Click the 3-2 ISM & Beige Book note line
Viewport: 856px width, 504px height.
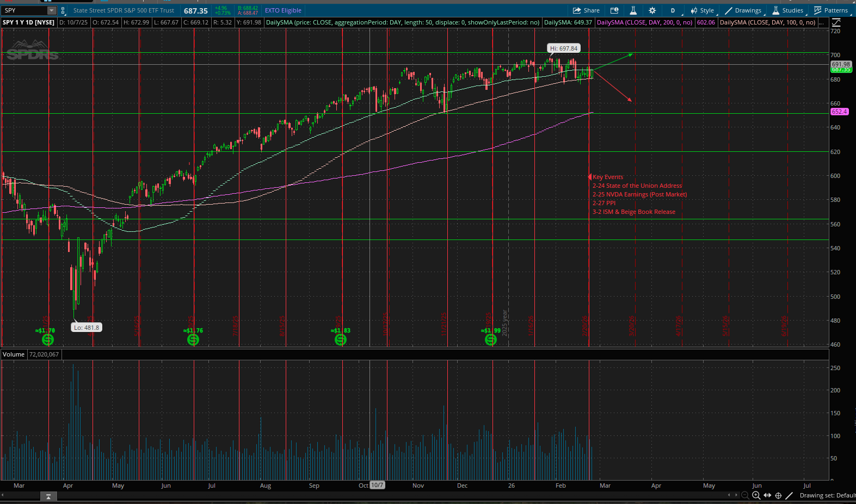(x=634, y=212)
